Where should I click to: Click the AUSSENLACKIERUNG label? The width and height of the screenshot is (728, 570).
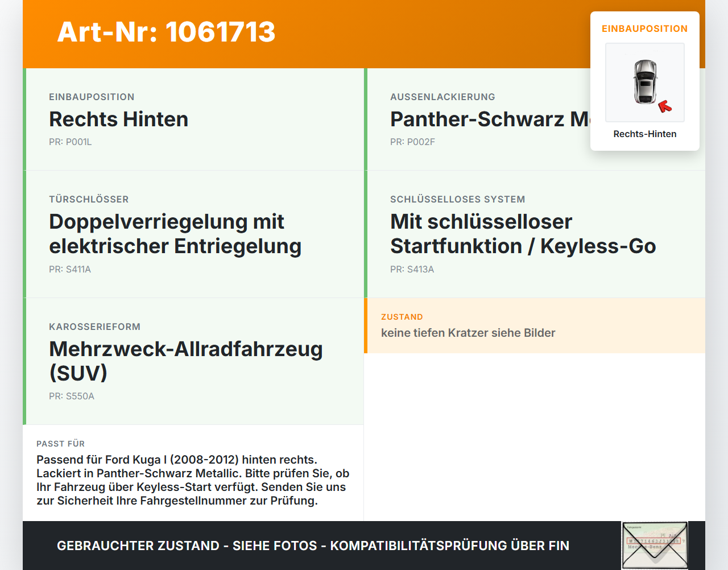pyautogui.click(x=442, y=97)
